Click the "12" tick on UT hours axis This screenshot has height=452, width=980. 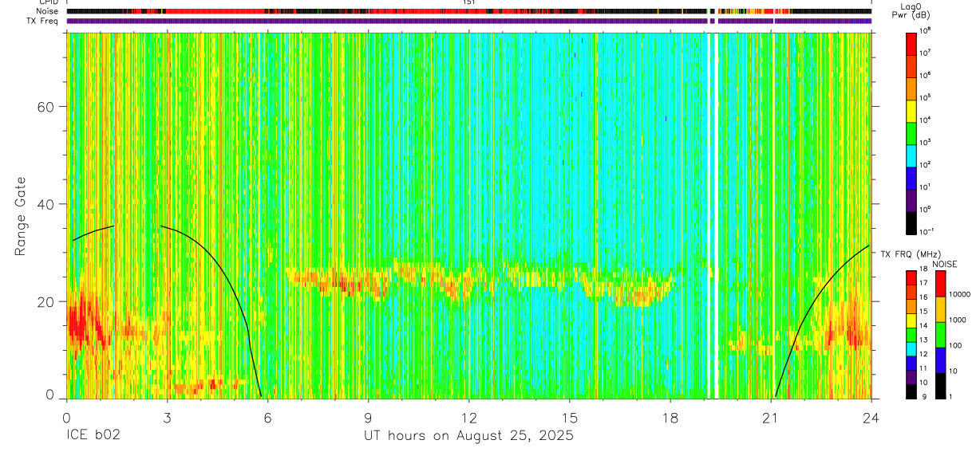coord(469,417)
